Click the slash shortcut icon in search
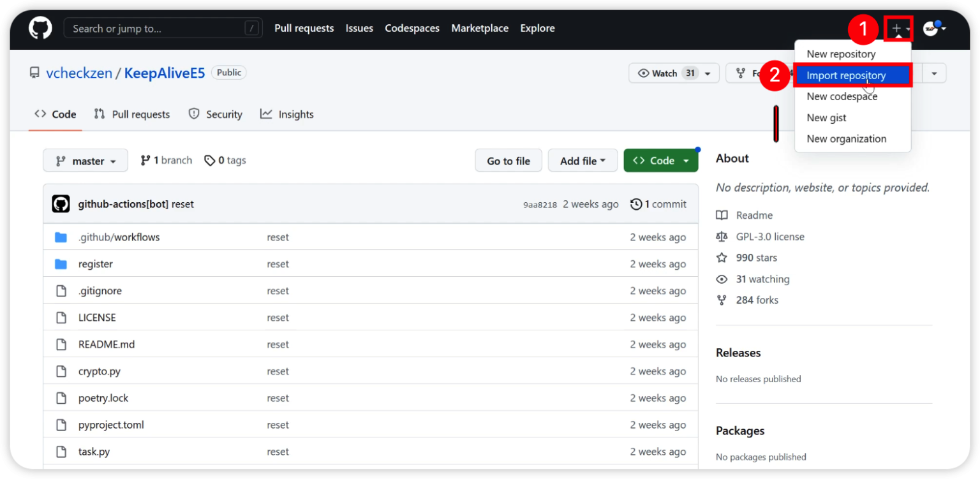980x479 pixels. (x=253, y=28)
